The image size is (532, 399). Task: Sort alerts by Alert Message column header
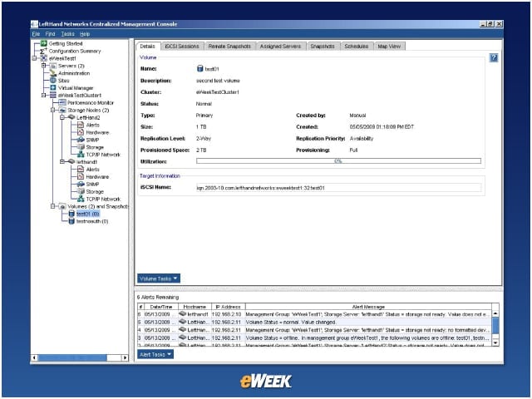(368, 307)
